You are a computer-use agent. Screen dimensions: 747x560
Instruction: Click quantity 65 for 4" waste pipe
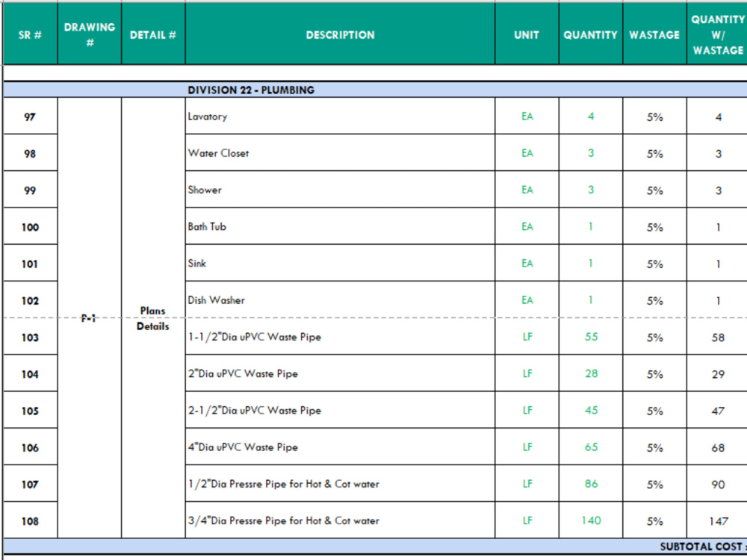point(591,447)
